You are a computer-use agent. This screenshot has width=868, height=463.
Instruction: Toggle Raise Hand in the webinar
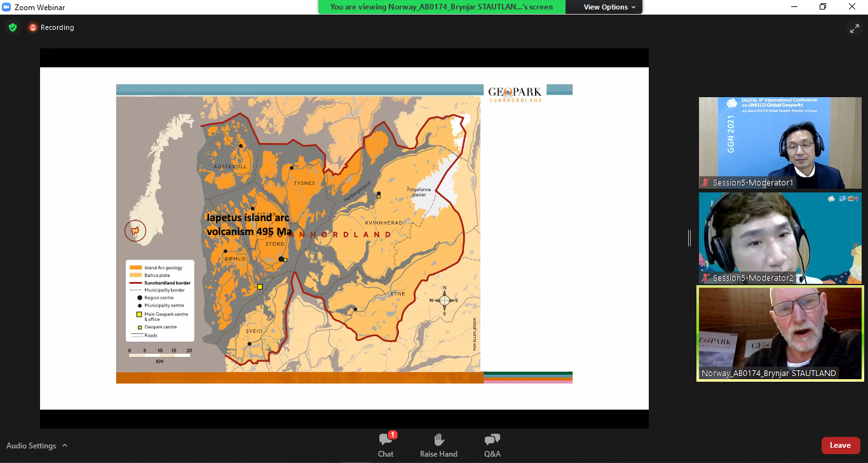click(438, 445)
